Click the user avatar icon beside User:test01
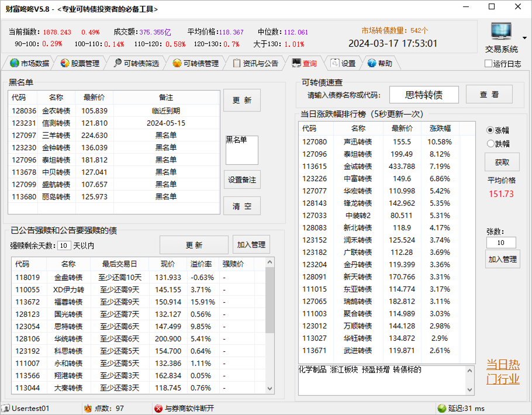Viewport: 532px width, 415px height. 6,408
